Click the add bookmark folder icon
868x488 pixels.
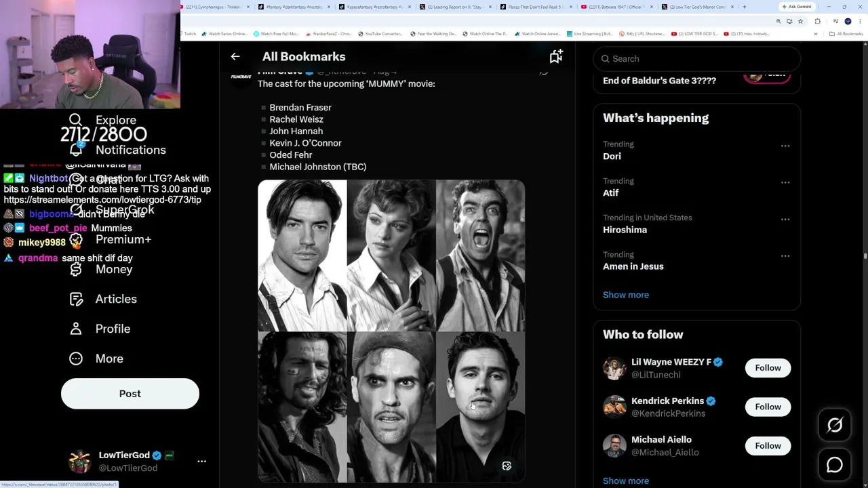click(x=556, y=57)
